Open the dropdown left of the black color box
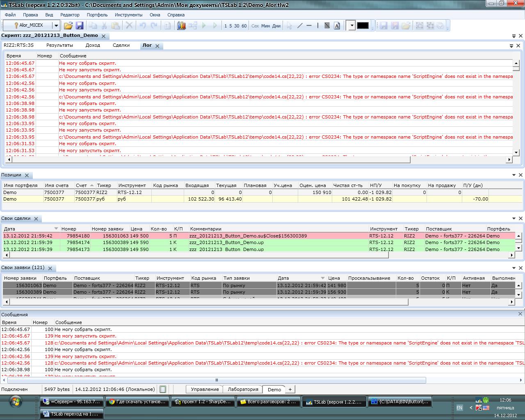 point(352,25)
